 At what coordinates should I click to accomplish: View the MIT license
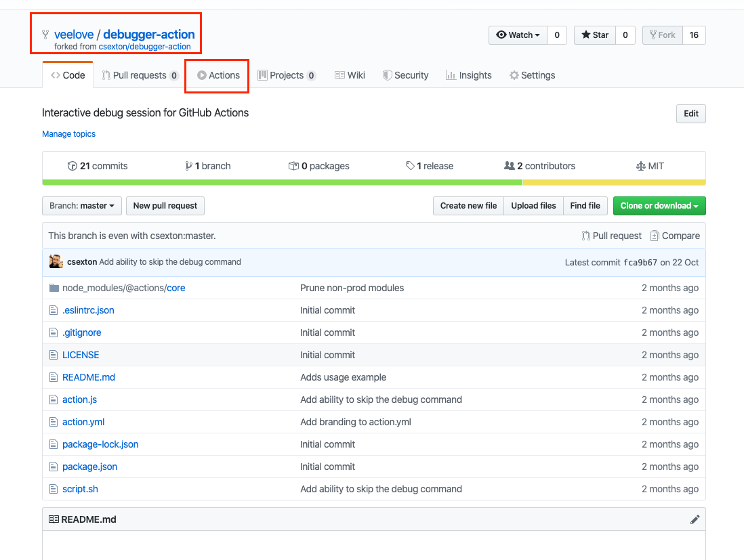pyautogui.click(x=650, y=166)
